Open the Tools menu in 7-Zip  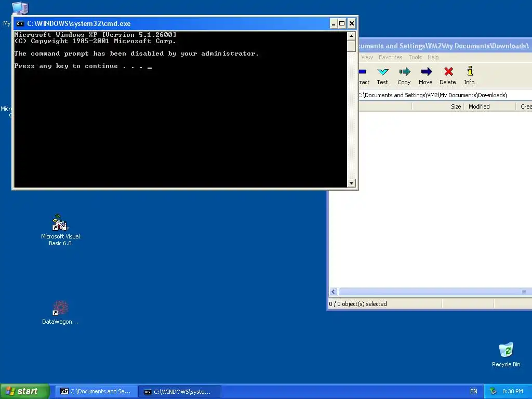coord(415,57)
